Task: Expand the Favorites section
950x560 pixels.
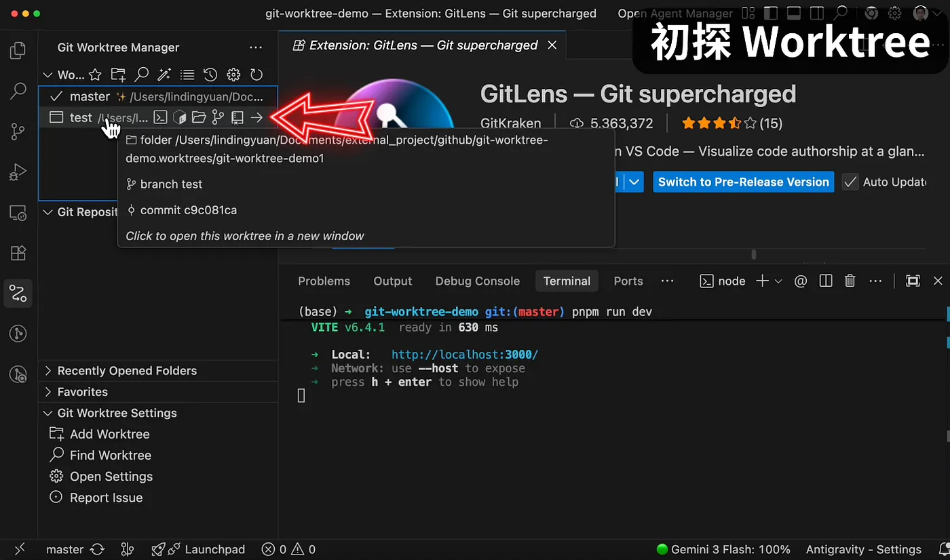Action: click(48, 392)
